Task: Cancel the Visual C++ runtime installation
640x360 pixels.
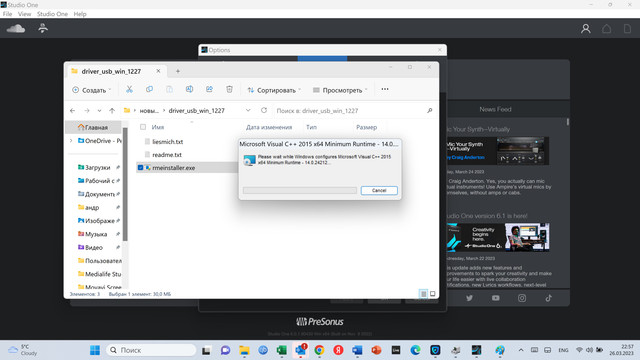Action: (379, 191)
